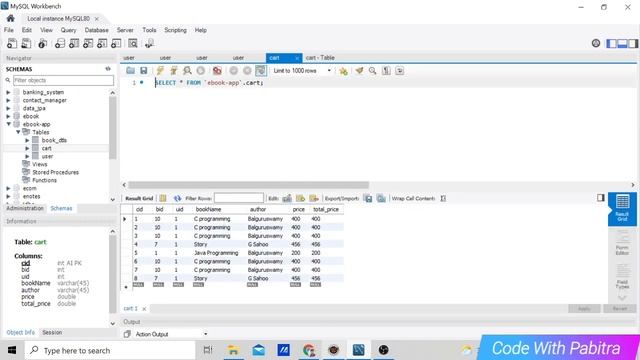Open the Database menu
Image resolution: width=640 pixels, height=360 pixels.
(x=96, y=30)
